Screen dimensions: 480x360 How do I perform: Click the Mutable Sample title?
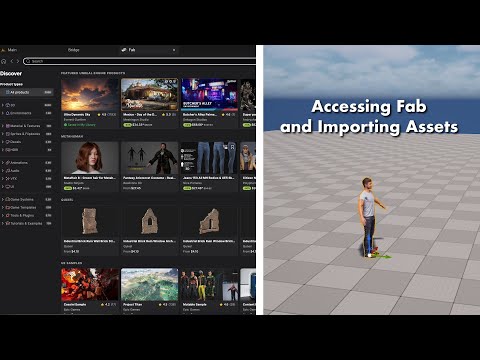[x=195, y=304]
